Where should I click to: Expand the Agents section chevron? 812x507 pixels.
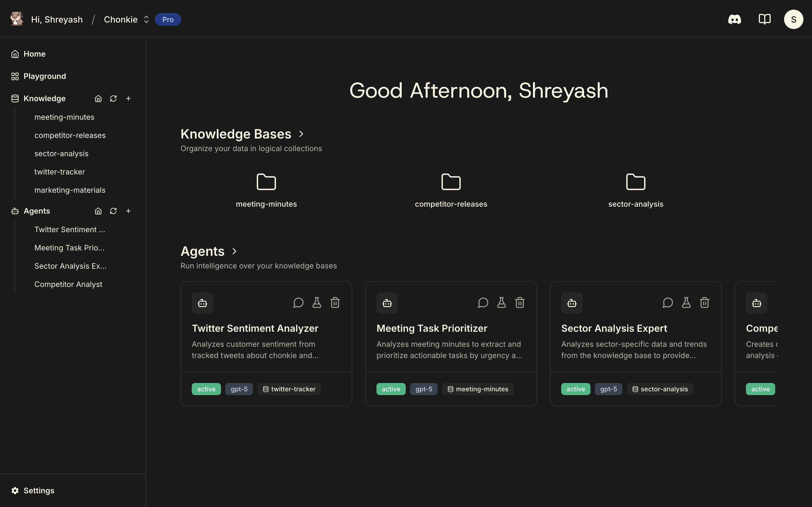click(x=234, y=251)
